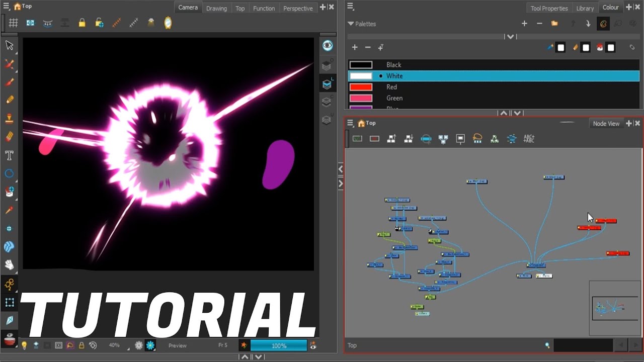This screenshot has width=644, height=362.
Task: Toggle the painter's palette icon
Action: (x=603, y=24)
